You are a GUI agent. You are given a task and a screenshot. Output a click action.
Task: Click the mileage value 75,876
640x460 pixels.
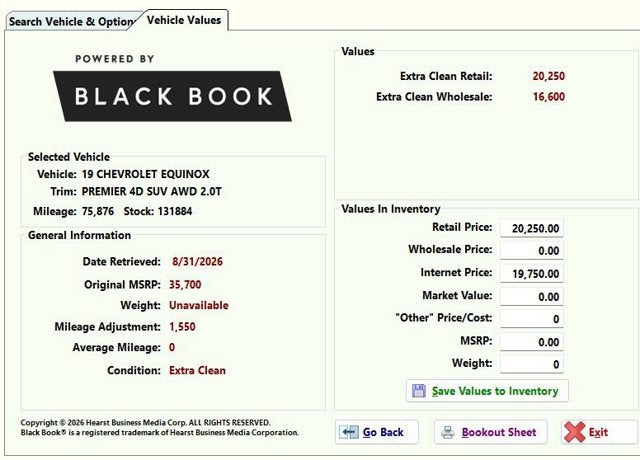click(x=98, y=211)
